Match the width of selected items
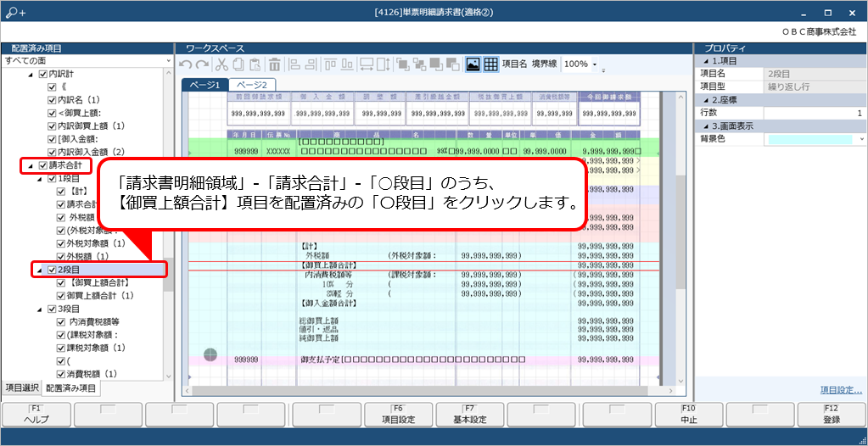This screenshot has width=868, height=446. click(367, 64)
